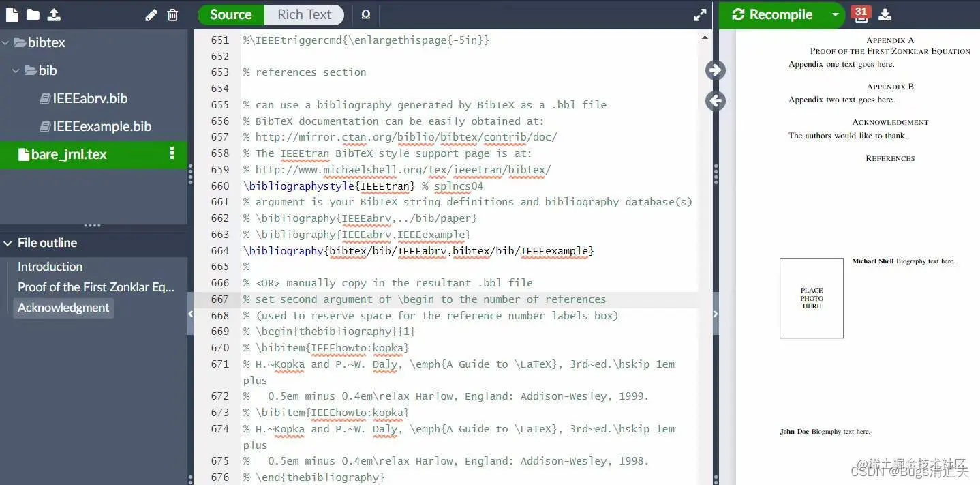Image resolution: width=980 pixels, height=485 pixels.
Task: Jump to Introduction in the file outline
Action: (50, 267)
